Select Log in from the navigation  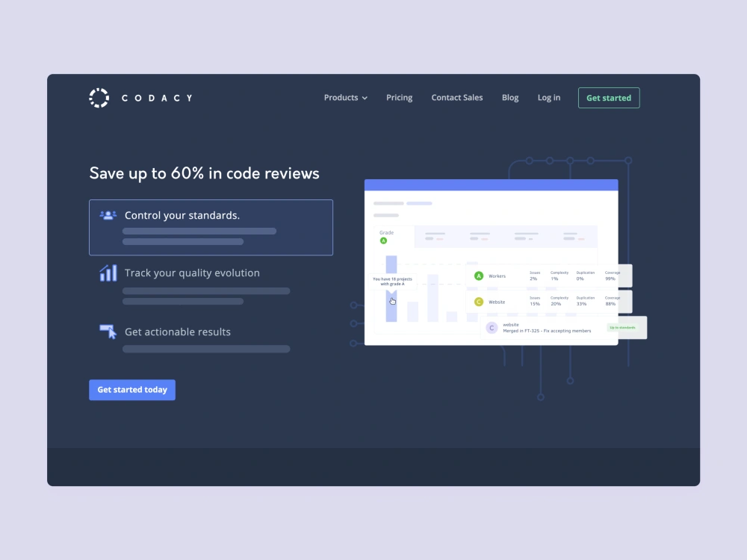click(549, 98)
